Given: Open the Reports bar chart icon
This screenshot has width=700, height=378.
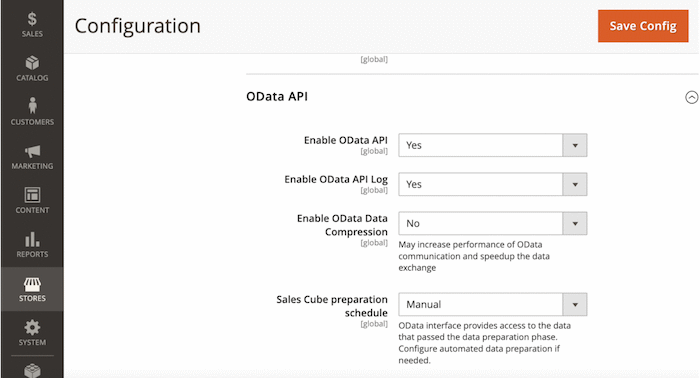Looking at the screenshot, I should click(x=32, y=239).
